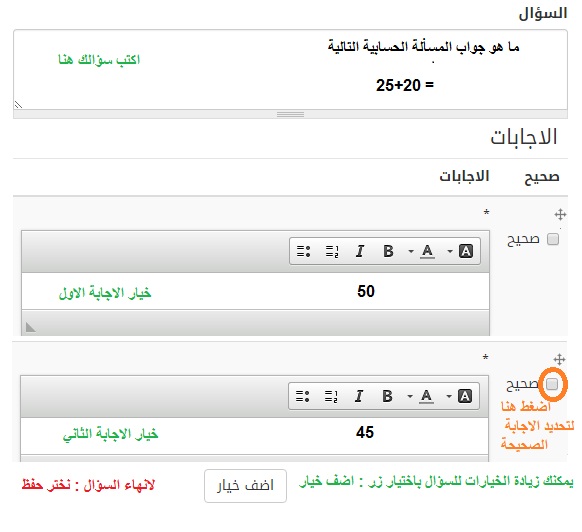582x532 pixels.
Task: Insert numbered list in second answer editor
Action: pos(331,396)
